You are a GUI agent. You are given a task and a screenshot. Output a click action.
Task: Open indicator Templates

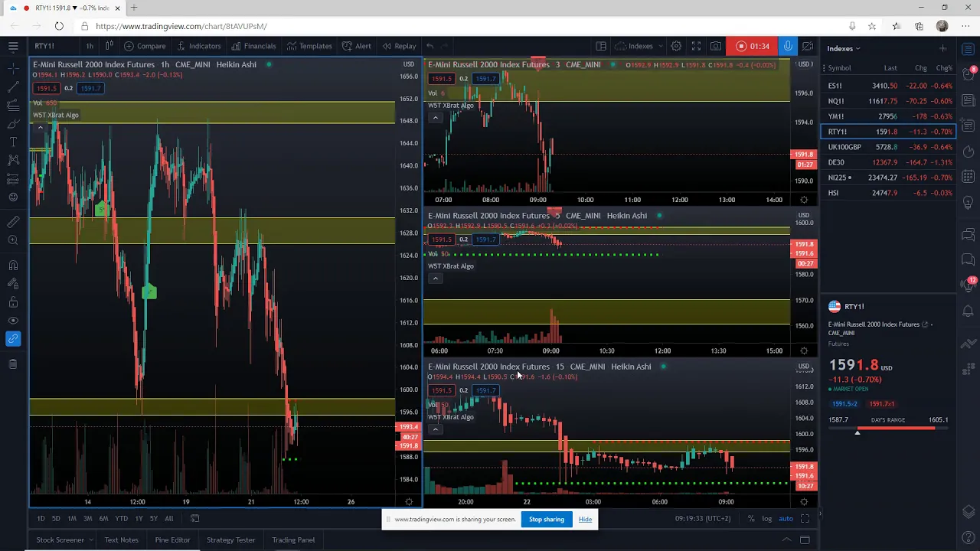309,46
